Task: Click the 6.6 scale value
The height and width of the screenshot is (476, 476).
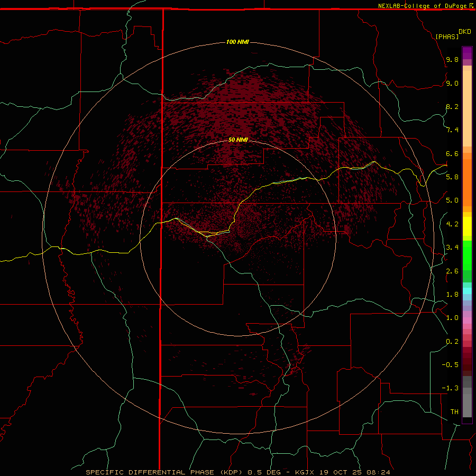Action: coord(452,153)
